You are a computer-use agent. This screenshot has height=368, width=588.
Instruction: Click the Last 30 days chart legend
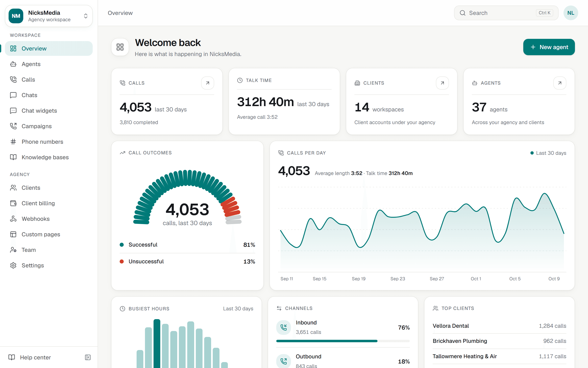tap(548, 153)
